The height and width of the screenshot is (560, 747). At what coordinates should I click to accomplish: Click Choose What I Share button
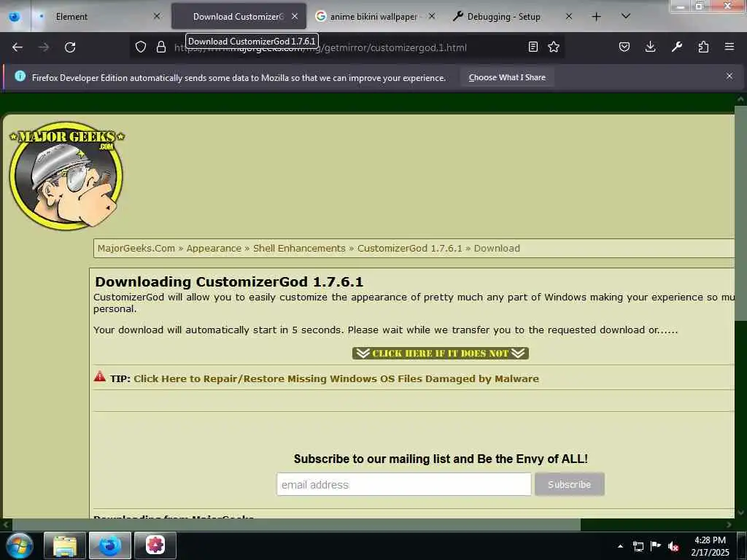pyautogui.click(x=507, y=77)
